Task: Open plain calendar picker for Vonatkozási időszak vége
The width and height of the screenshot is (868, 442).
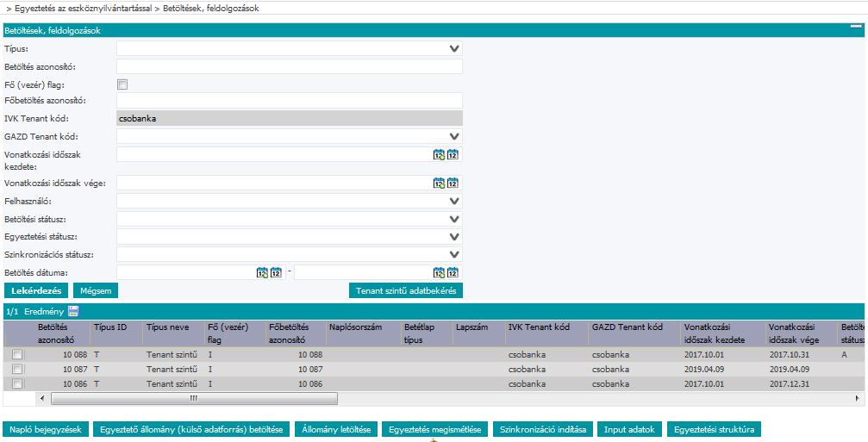Action: pyautogui.click(x=453, y=183)
